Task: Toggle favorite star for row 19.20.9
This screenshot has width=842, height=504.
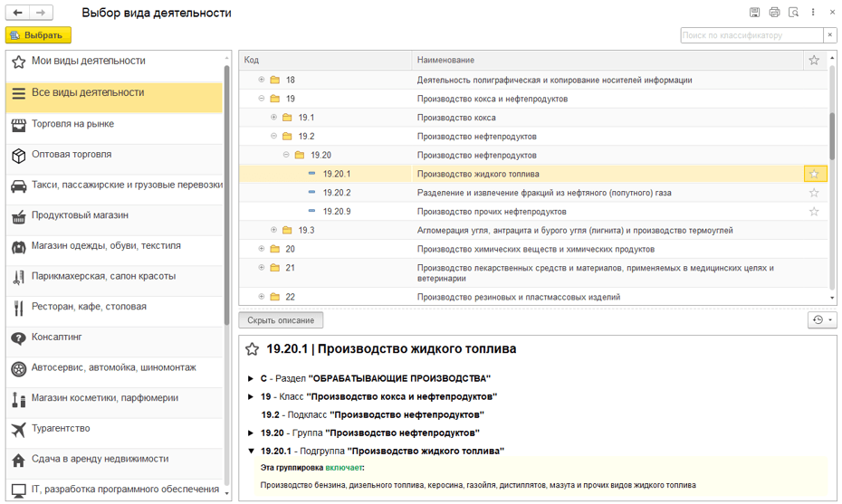Action: (x=814, y=212)
